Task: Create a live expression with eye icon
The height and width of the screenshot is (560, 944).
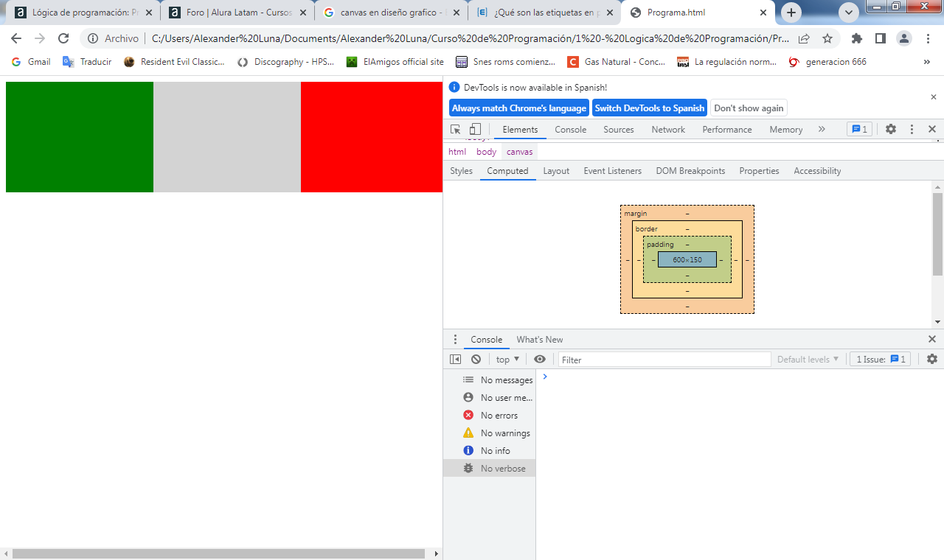Action: click(x=540, y=360)
